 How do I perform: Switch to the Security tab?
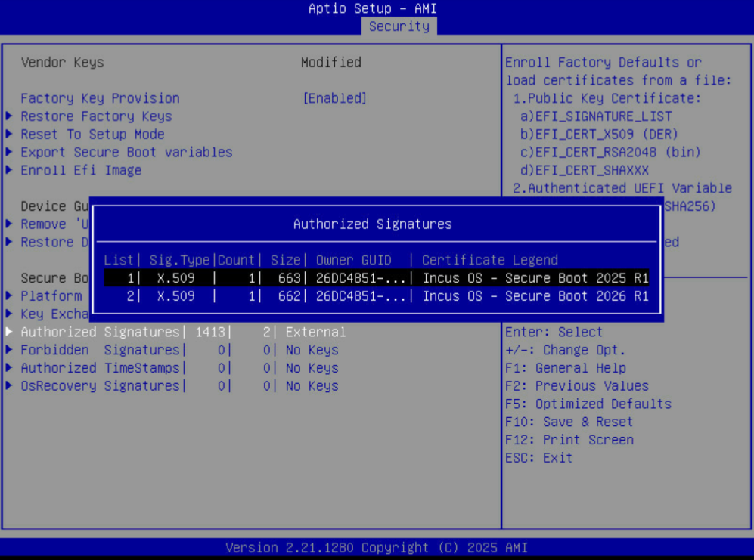[399, 26]
